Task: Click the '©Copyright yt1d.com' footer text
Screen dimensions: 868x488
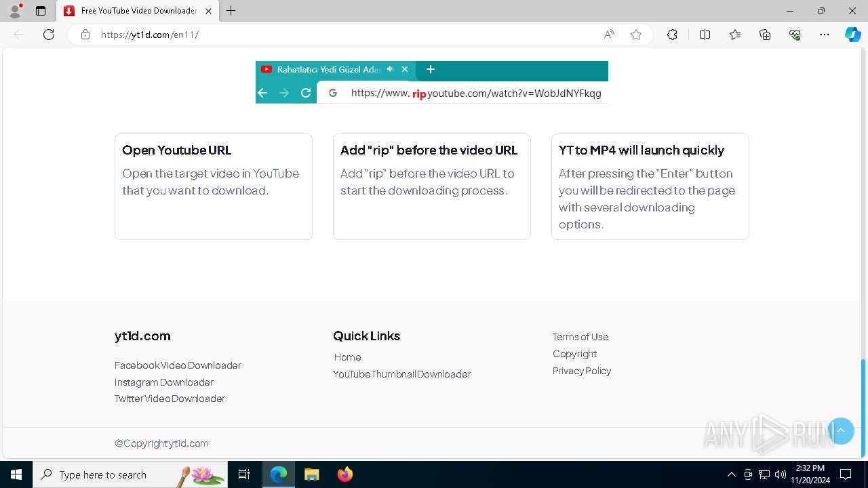Action: click(161, 443)
